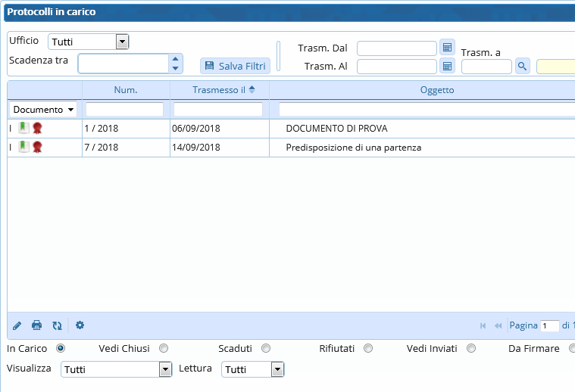Click the magnifier search icon near Trasm. a
The height and width of the screenshot is (392, 575).
coord(522,67)
